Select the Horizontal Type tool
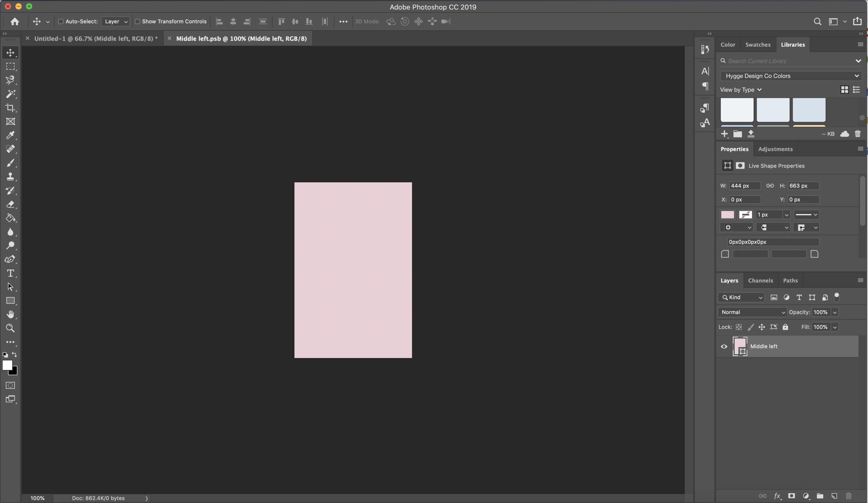Viewport: 868px width, 503px height. click(10, 273)
